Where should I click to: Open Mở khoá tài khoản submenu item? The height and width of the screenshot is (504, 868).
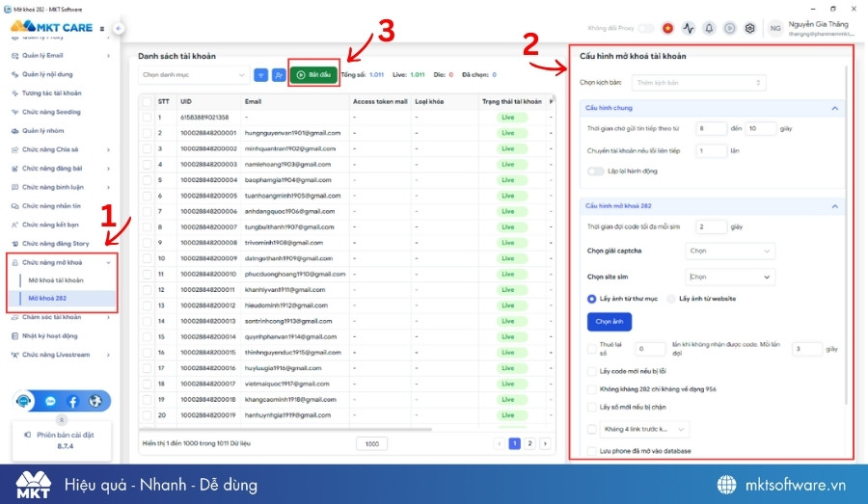tap(56, 280)
